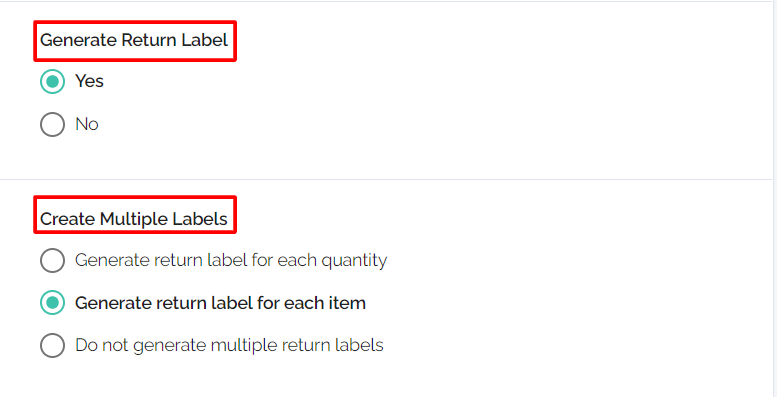Click the vertical scrollbar at right edge
Viewport: 777px width, 397px height.
pyautogui.click(x=775, y=198)
